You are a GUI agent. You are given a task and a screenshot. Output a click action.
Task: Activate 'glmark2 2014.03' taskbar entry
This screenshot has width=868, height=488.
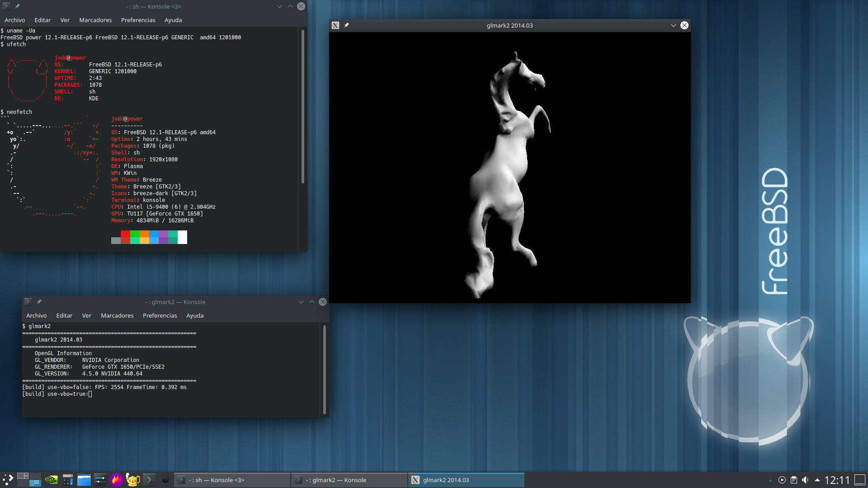(x=467, y=480)
